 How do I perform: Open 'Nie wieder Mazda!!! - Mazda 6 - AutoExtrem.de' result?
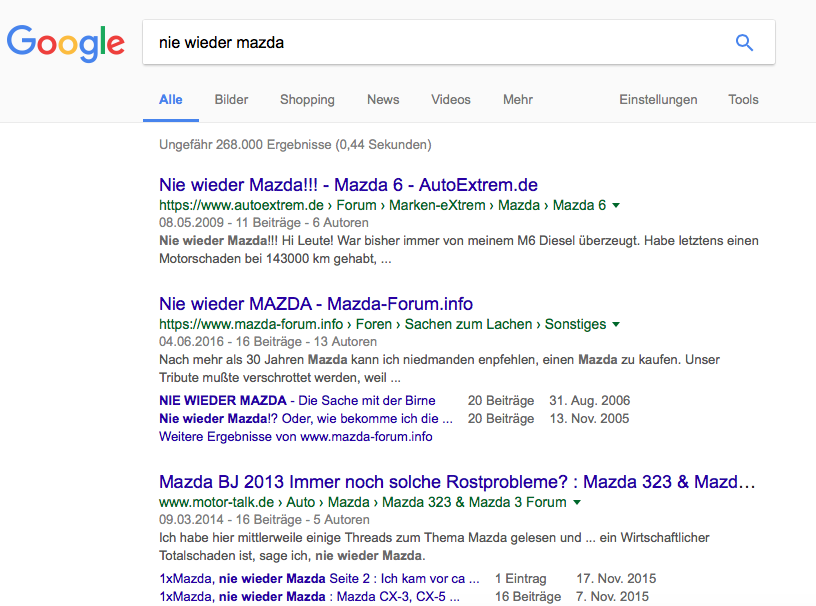(348, 185)
